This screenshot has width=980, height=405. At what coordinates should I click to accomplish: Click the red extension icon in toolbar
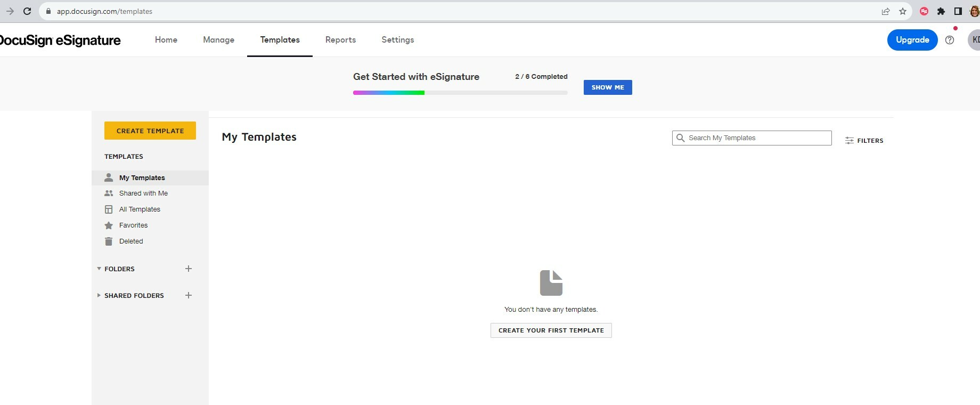[924, 11]
